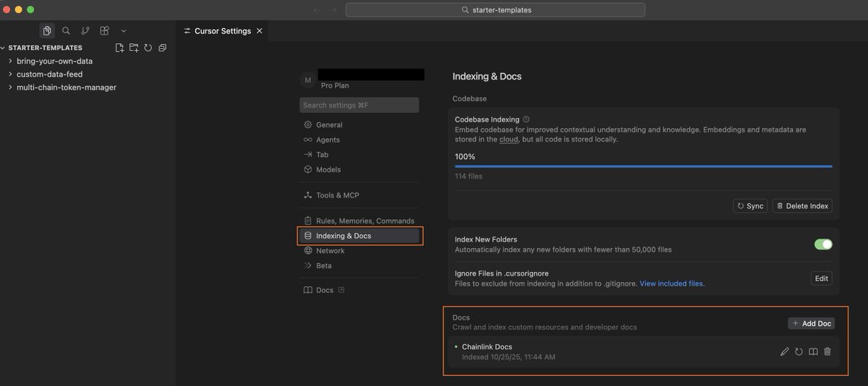Refresh the explorer file tree
This screenshot has height=386, width=868.
pos(148,48)
